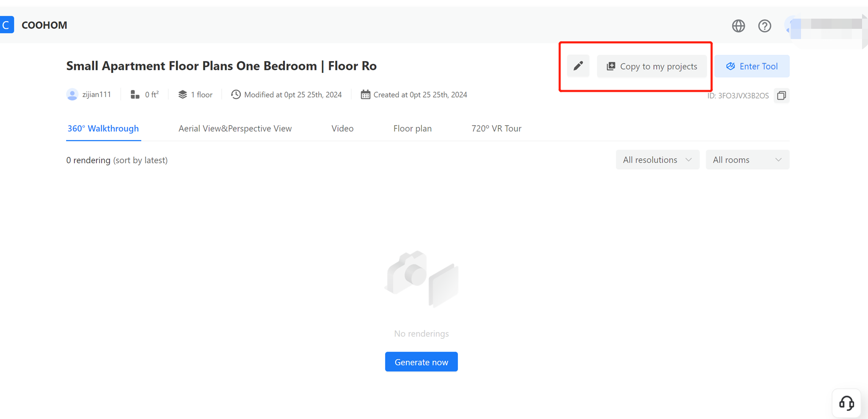The width and height of the screenshot is (868, 419).
Task: Open the Video tab
Action: 342,128
